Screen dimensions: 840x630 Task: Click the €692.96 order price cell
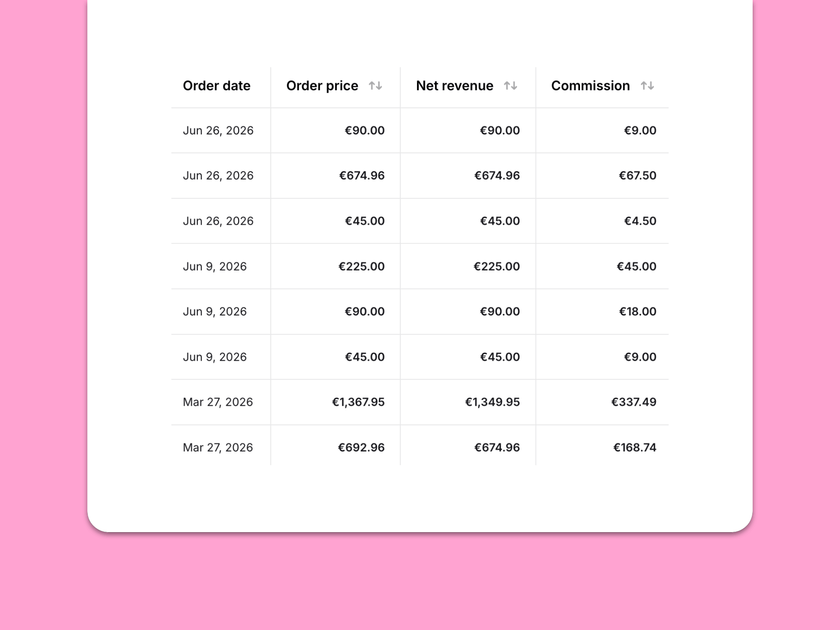pyautogui.click(x=336, y=447)
